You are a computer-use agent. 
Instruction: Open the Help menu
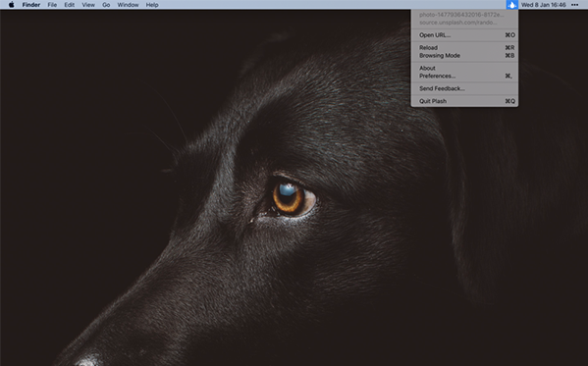tap(152, 5)
